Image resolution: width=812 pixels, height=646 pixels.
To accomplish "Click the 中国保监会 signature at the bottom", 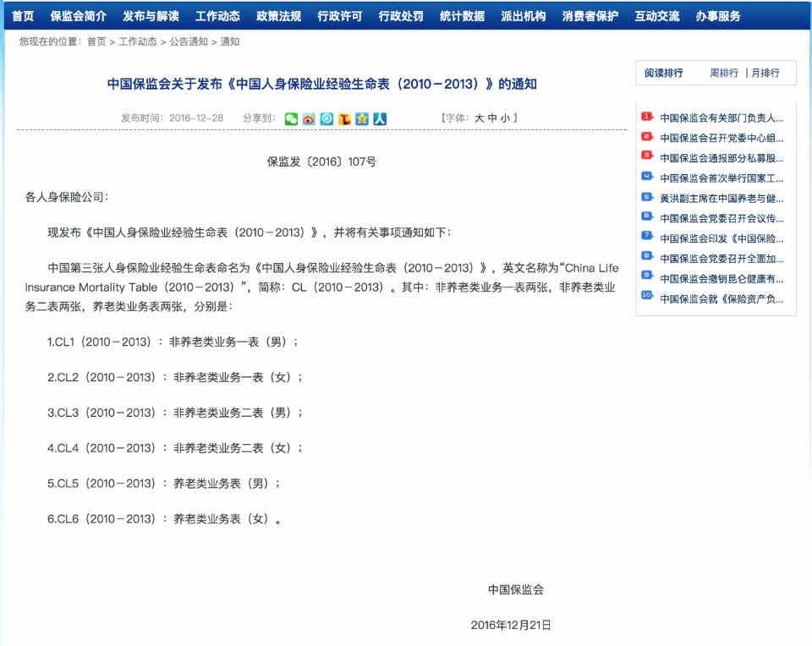I will pos(516,589).
